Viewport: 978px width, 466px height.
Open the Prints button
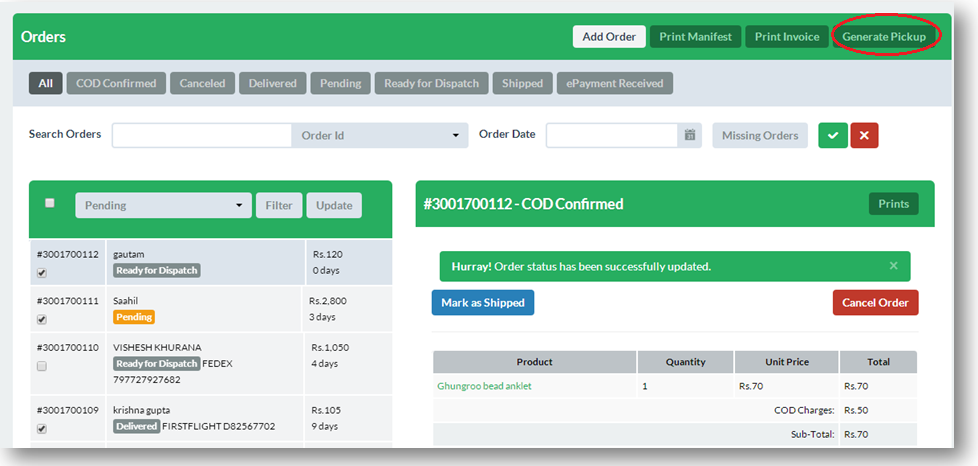tap(893, 203)
